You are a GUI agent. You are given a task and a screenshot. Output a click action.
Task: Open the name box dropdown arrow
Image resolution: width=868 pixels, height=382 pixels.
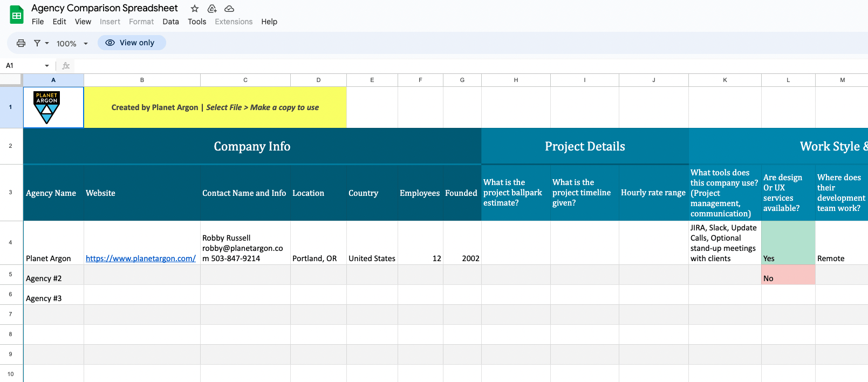47,66
